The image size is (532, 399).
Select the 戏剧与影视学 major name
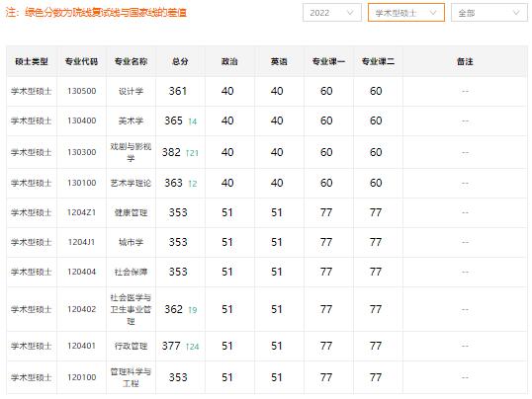[x=131, y=152]
